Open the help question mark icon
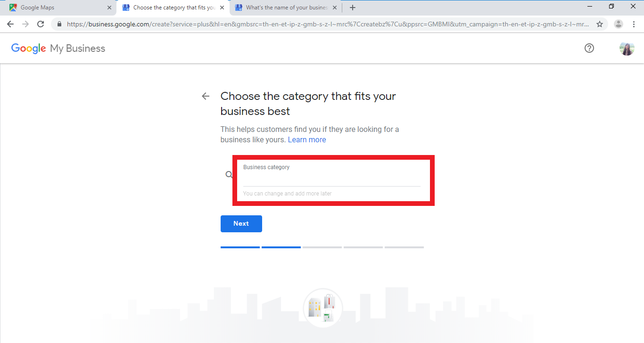This screenshot has width=644, height=343. coord(589,48)
